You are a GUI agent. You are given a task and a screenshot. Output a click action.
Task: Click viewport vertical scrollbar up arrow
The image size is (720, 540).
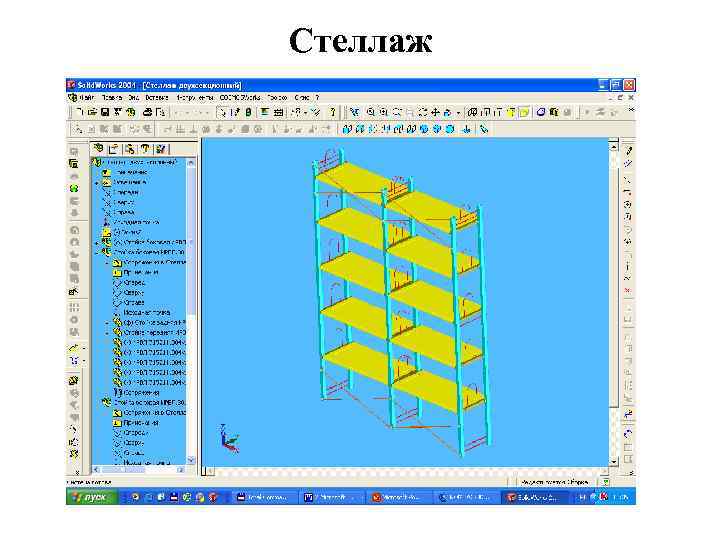click(614, 146)
